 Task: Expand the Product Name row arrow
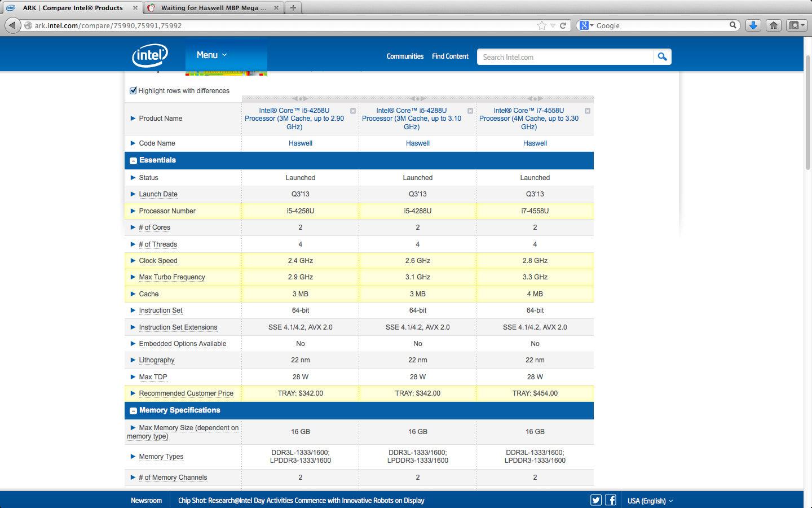click(x=133, y=119)
